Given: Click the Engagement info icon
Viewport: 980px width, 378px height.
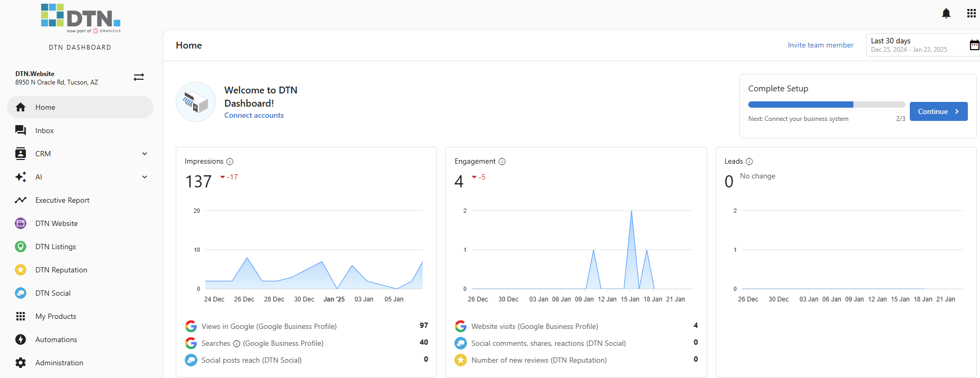Looking at the screenshot, I should 502,162.
